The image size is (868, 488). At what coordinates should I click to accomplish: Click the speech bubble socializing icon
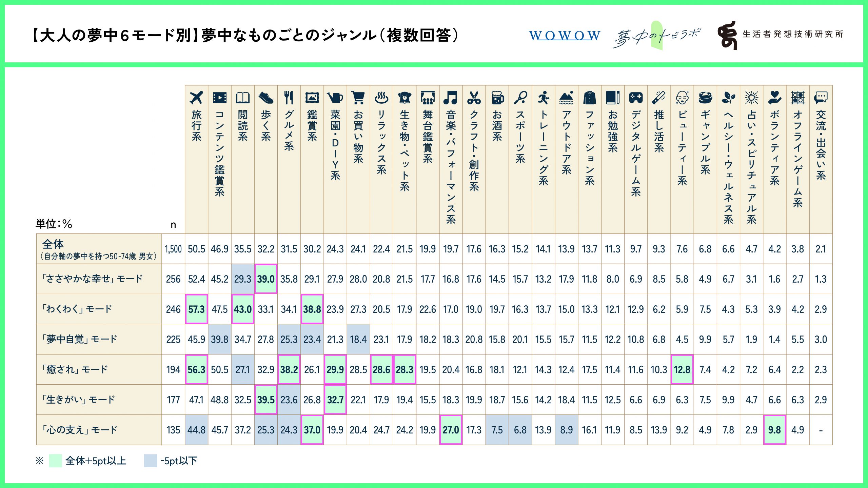tap(821, 98)
